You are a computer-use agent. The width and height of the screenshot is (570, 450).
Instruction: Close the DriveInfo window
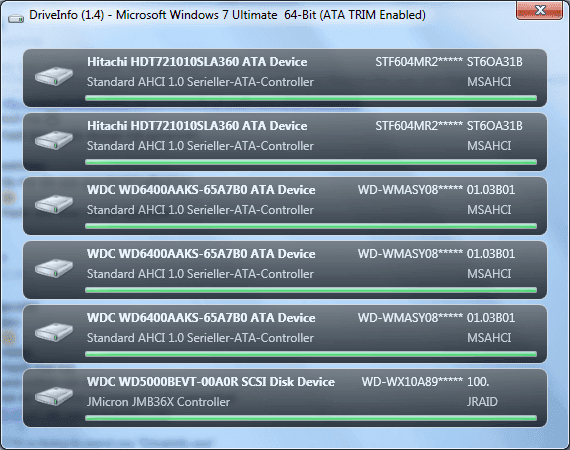(x=539, y=10)
